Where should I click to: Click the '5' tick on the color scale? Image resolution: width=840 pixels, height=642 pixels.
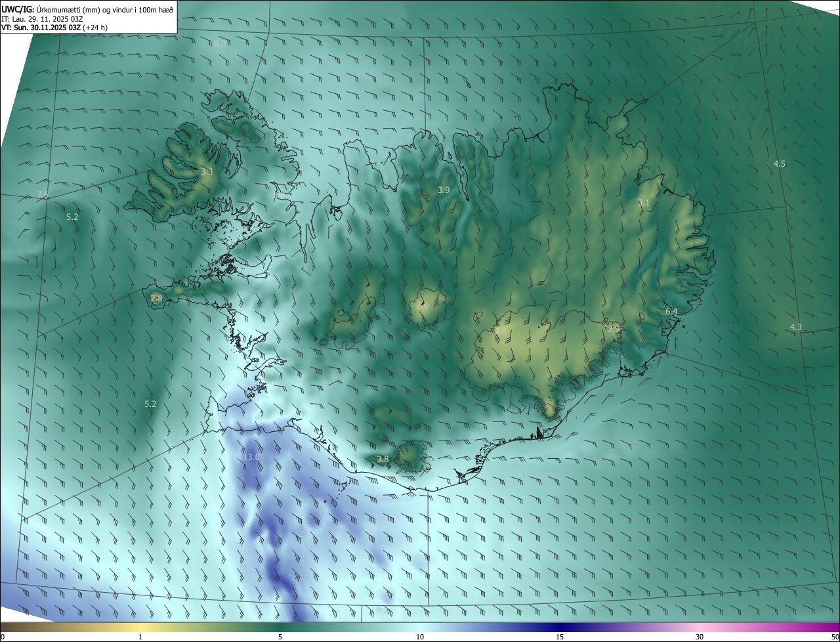point(280,637)
